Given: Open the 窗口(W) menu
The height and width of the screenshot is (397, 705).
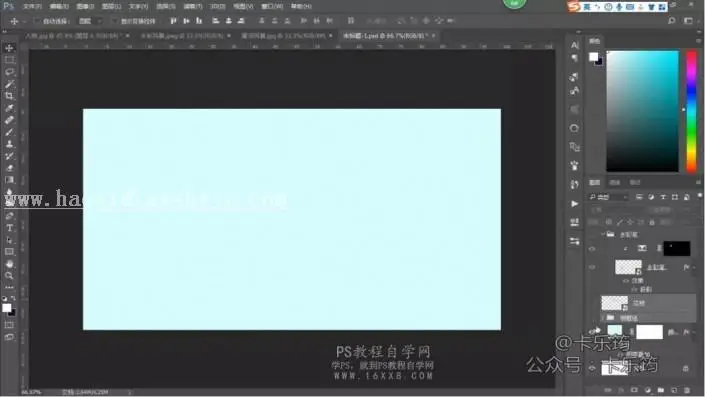Looking at the screenshot, I should (x=272, y=6).
